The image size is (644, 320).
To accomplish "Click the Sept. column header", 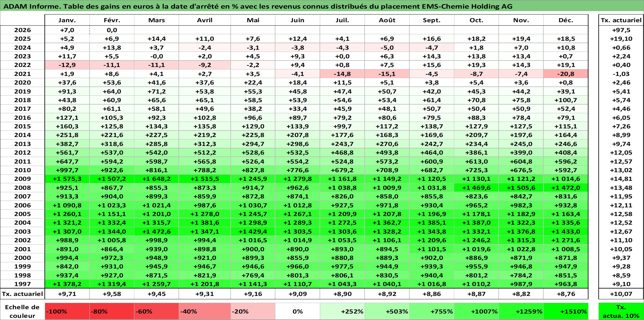I will [x=432, y=20].
